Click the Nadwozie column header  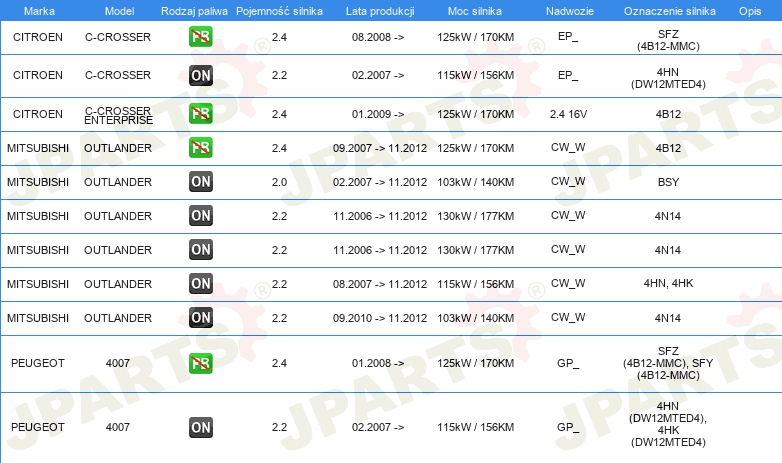(570, 11)
